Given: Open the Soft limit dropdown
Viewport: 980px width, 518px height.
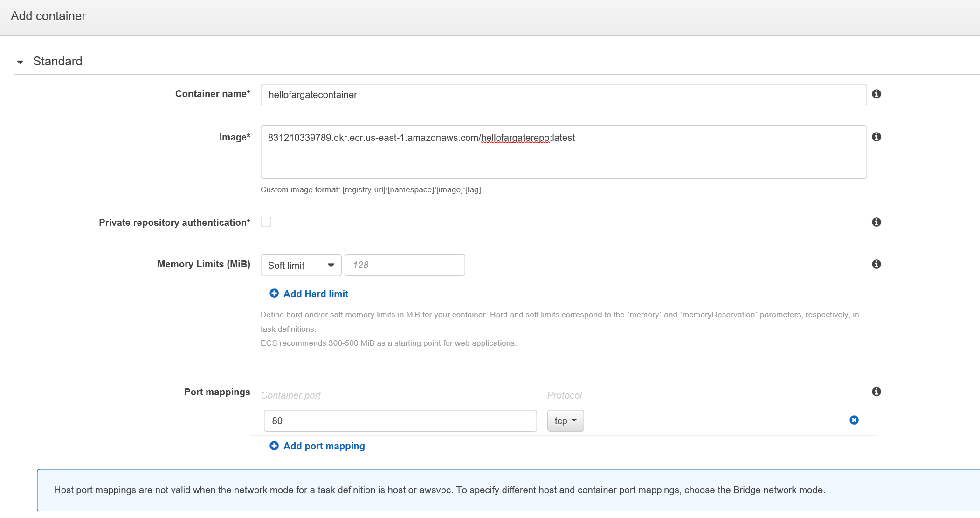Looking at the screenshot, I should (x=301, y=265).
